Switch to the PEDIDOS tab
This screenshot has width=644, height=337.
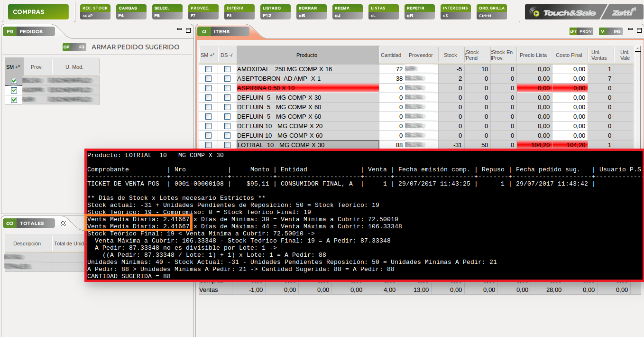pyautogui.click(x=28, y=32)
